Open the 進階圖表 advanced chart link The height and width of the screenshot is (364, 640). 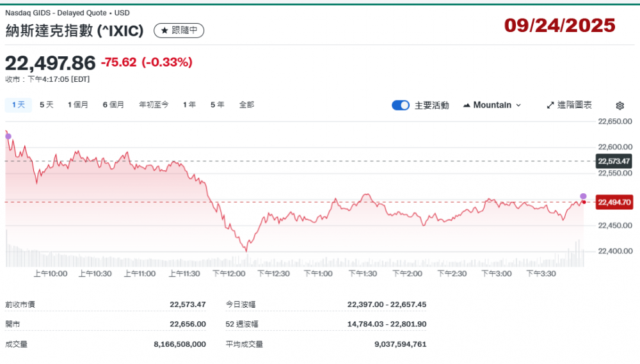click(x=569, y=105)
